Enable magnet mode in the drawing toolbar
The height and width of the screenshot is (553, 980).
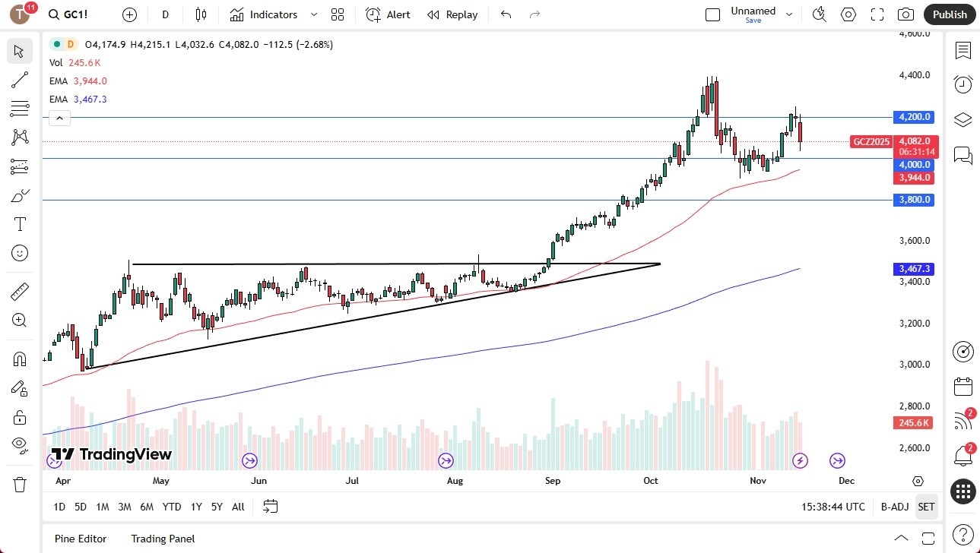[x=19, y=358]
